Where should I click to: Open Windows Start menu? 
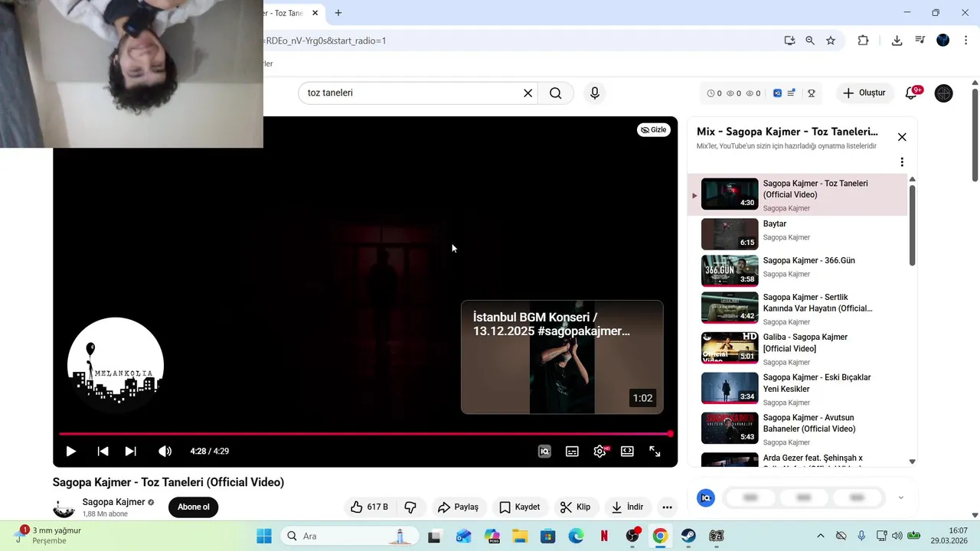(264, 536)
